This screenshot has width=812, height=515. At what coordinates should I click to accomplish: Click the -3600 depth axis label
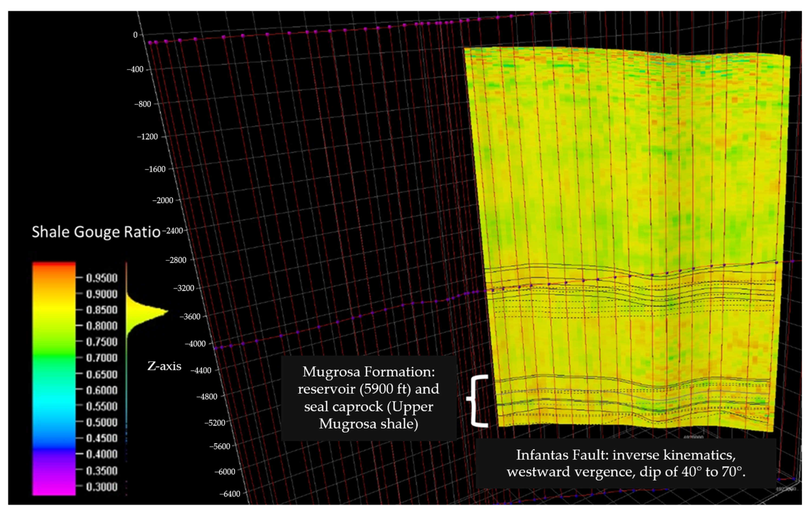point(190,316)
